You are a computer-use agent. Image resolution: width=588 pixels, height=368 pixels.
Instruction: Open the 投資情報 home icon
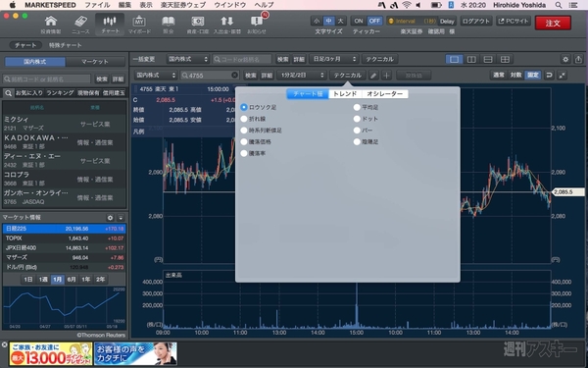(51, 25)
